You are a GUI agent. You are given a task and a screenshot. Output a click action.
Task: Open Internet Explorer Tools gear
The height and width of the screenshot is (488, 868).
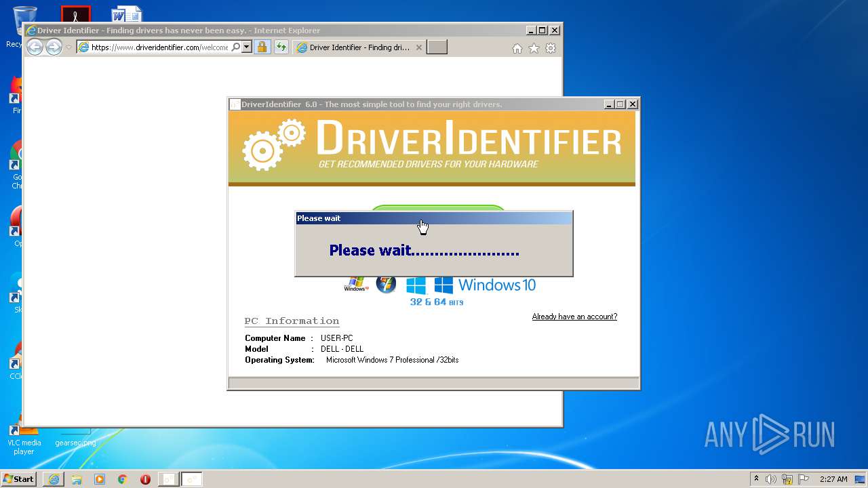tap(551, 48)
